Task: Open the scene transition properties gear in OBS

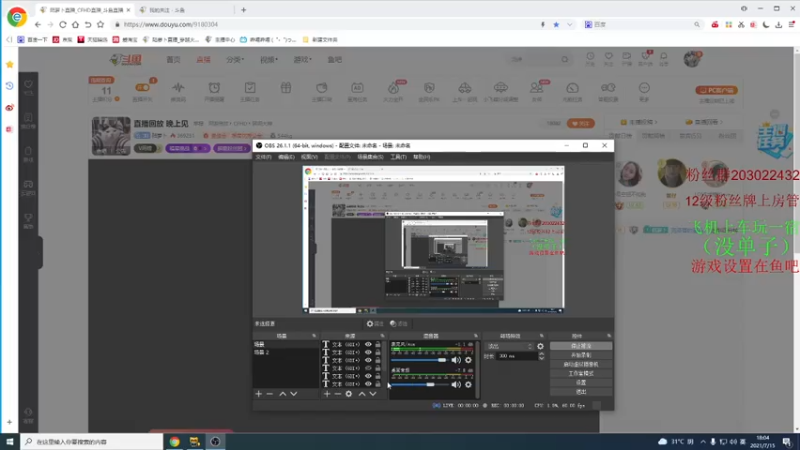Action: 540,346
